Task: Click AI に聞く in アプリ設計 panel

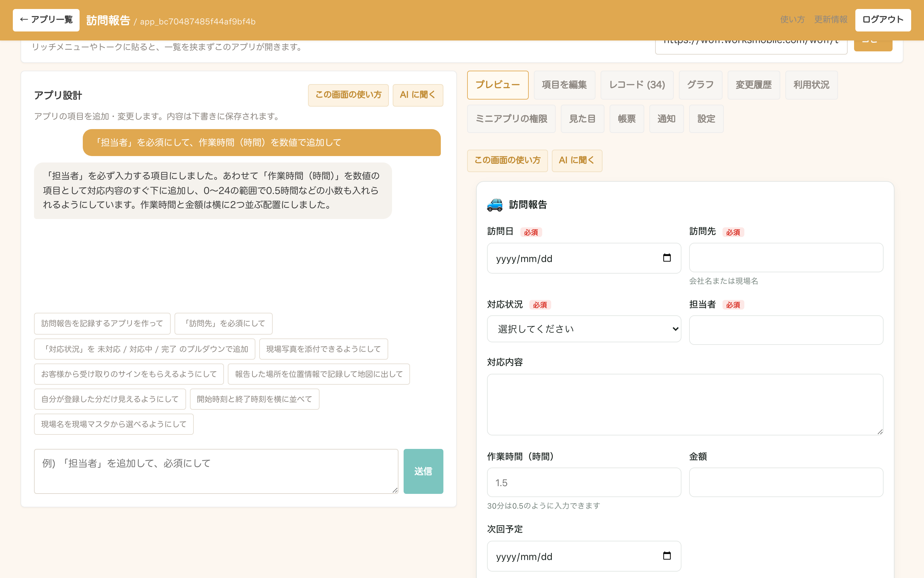Action: pos(418,95)
